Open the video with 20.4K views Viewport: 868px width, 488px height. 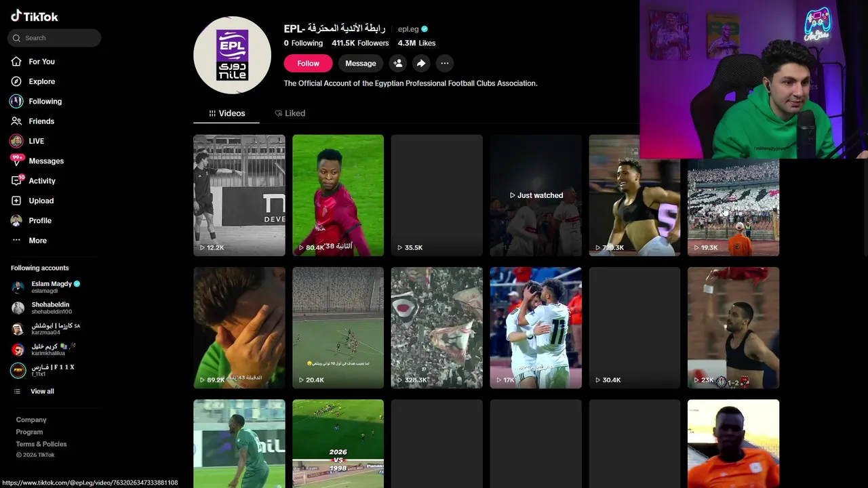tap(338, 328)
